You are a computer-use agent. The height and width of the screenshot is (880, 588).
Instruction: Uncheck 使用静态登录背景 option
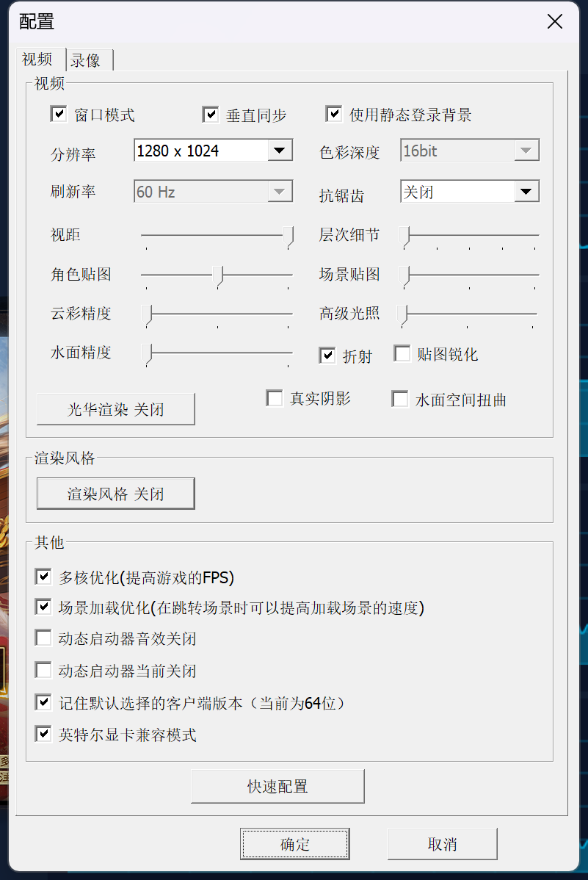pos(334,115)
